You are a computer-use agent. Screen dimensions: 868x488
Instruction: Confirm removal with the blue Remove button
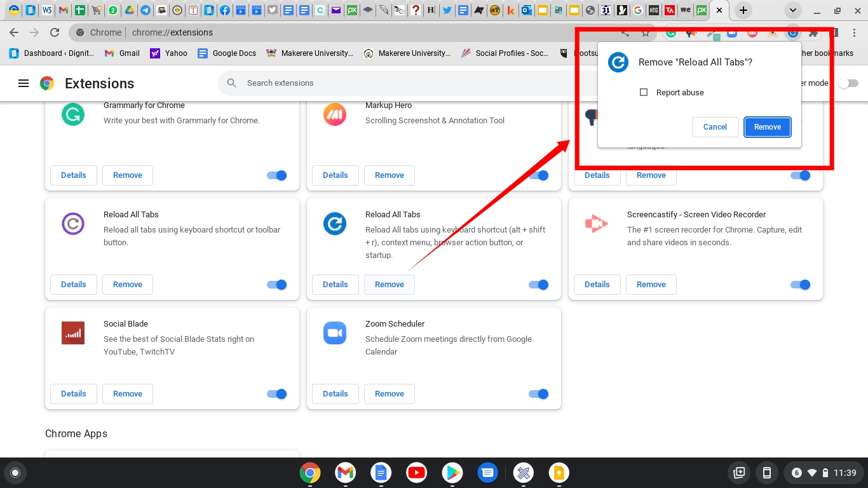pos(768,127)
